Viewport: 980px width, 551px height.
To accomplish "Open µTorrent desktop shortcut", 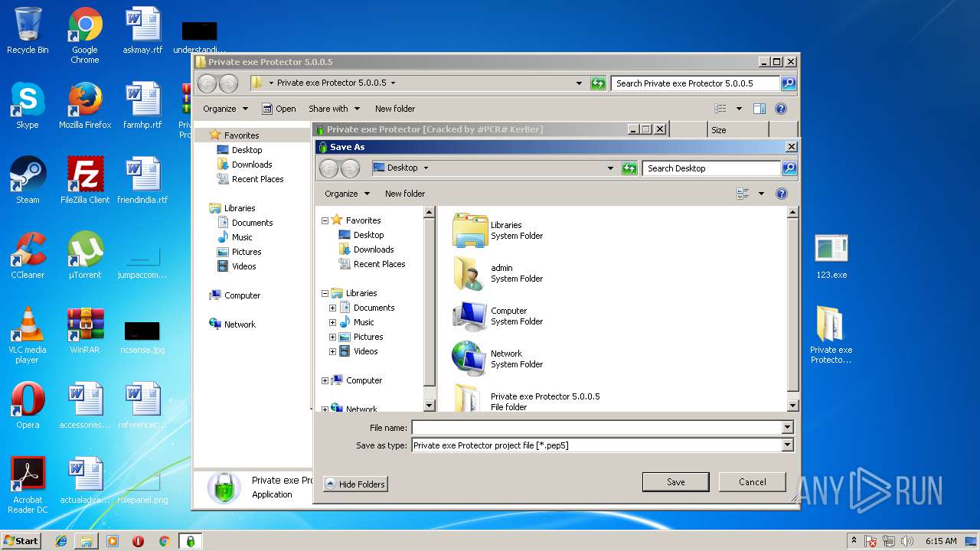I will 85,256.
